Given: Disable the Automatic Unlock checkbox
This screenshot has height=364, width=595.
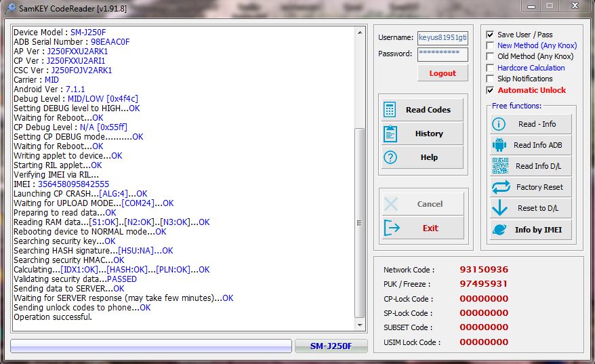Looking at the screenshot, I should 490,90.
